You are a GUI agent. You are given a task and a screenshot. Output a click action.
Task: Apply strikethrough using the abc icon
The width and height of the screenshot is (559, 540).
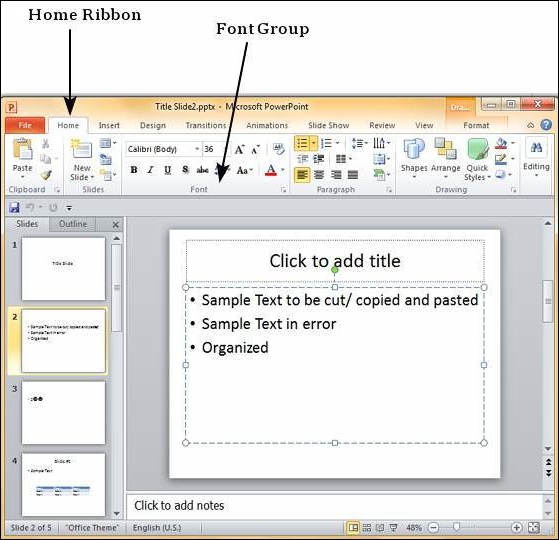[x=202, y=170]
